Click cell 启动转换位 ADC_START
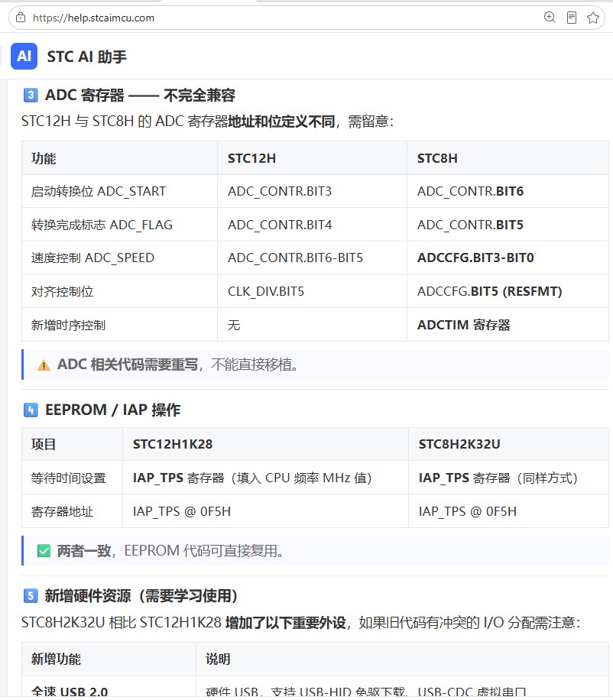 click(119, 191)
